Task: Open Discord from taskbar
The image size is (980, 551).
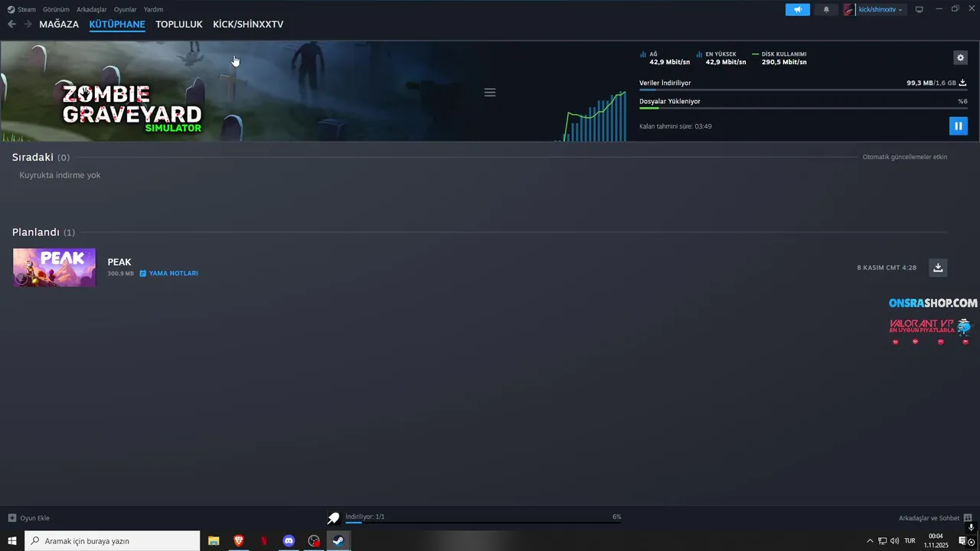Action: point(289,541)
